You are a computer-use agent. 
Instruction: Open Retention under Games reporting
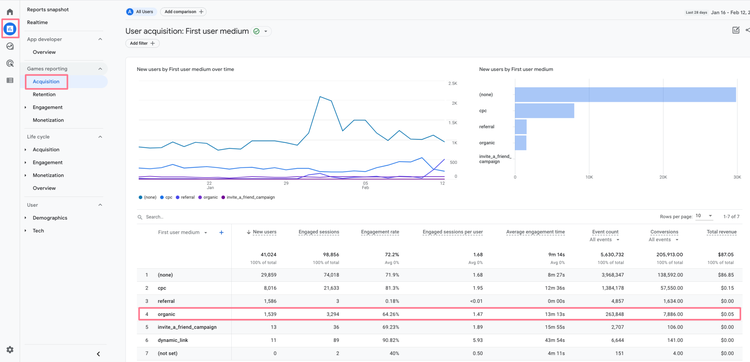coord(44,95)
